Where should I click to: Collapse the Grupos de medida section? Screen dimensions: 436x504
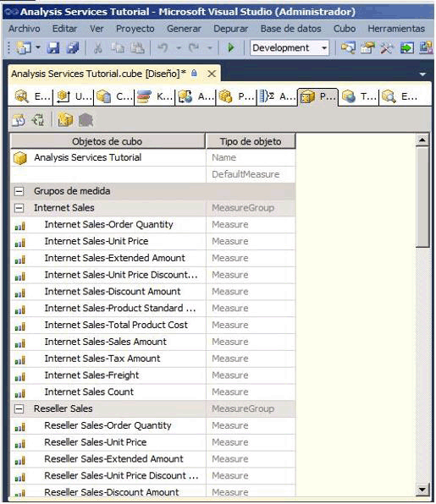coord(19,191)
